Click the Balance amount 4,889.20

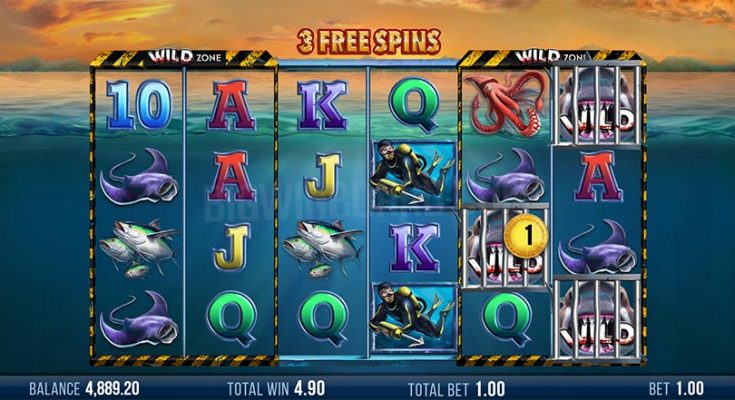pyautogui.click(x=112, y=388)
